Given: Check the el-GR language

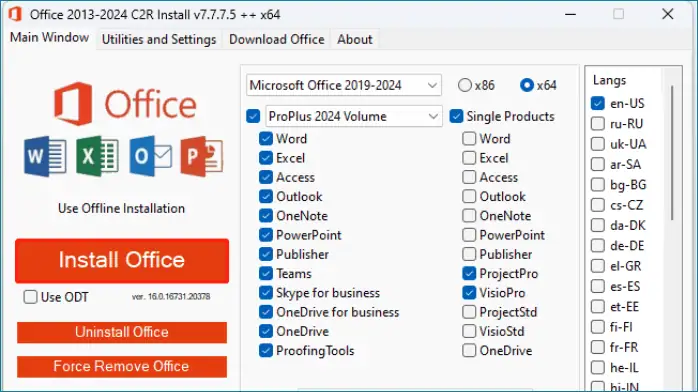Looking at the screenshot, I should (597, 266).
